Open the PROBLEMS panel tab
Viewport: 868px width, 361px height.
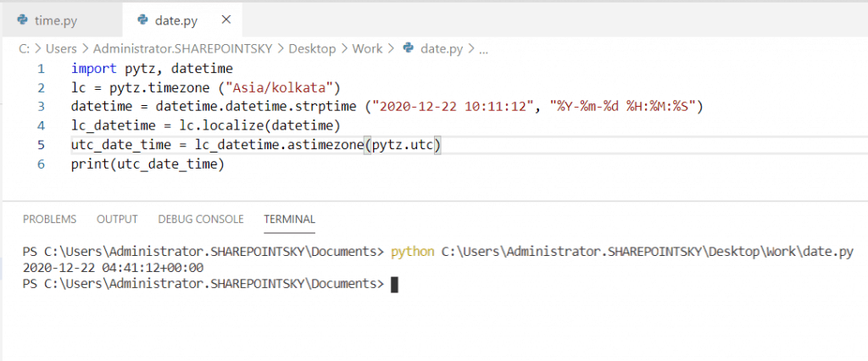point(50,219)
